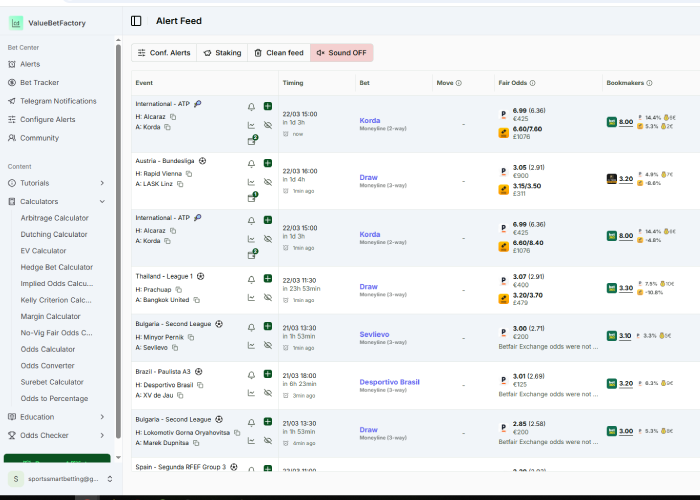Open the Arbitrage Calculator

[54, 218]
